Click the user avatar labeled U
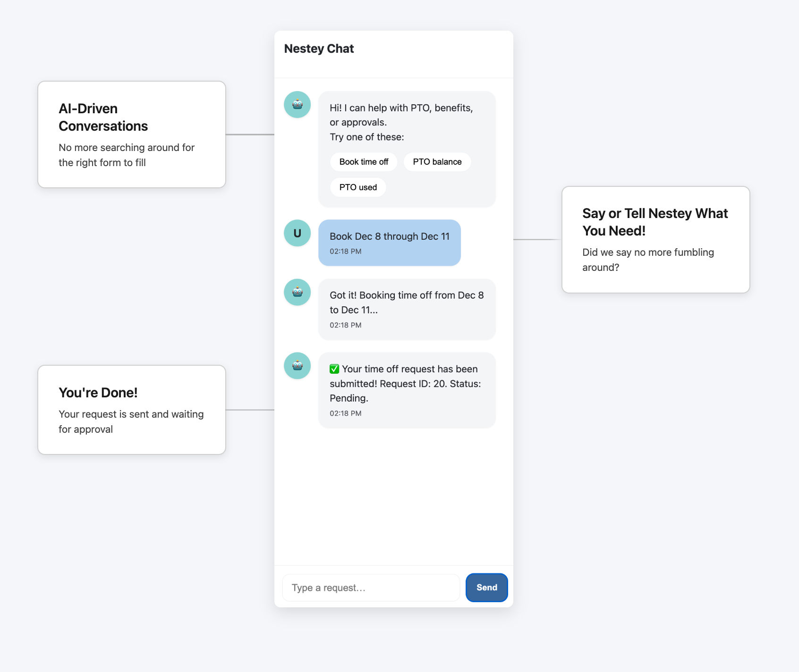The width and height of the screenshot is (799, 672). 297,233
